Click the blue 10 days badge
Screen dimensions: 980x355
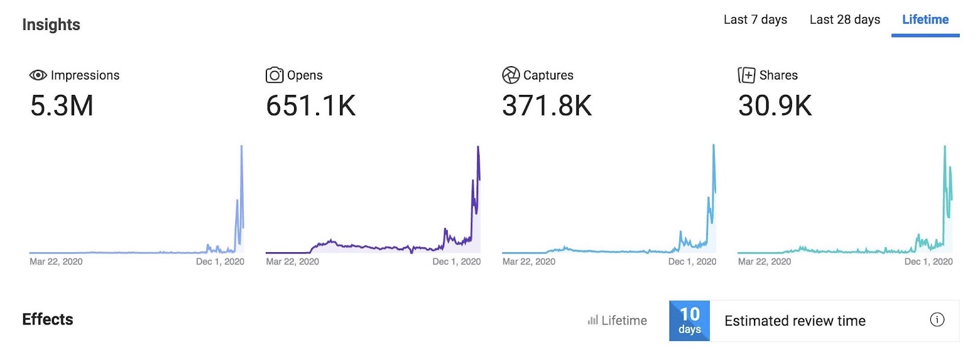pyautogui.click(x=690, y=321)
